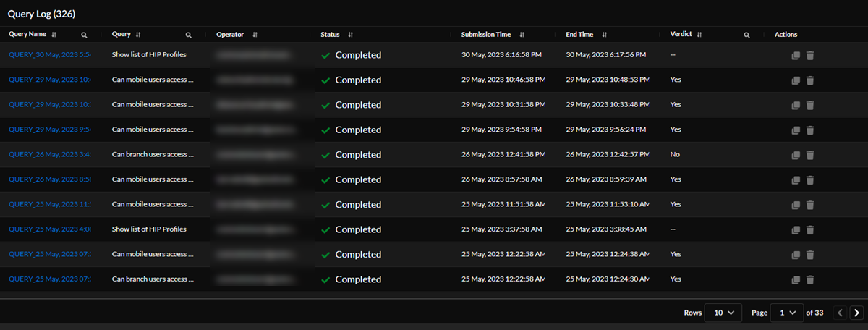Delete the query submitted 30 May 6:16:58 PM
The image size is (868, 330).
[x=810, y=55]
